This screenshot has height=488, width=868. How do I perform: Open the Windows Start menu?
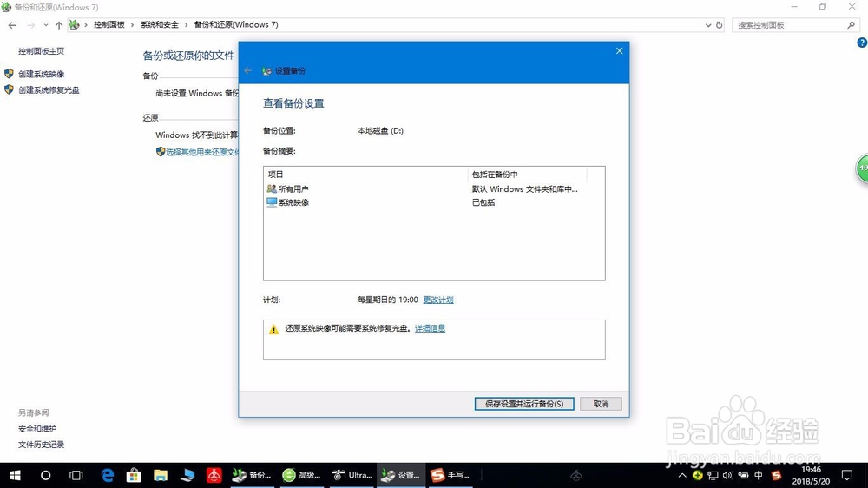click(15, 475)
